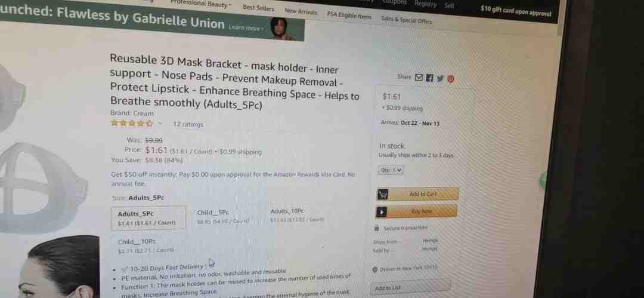Select the Child_5Pc size option
The width and height of the screenshot is (644, 298).
(x=223, y=217)
